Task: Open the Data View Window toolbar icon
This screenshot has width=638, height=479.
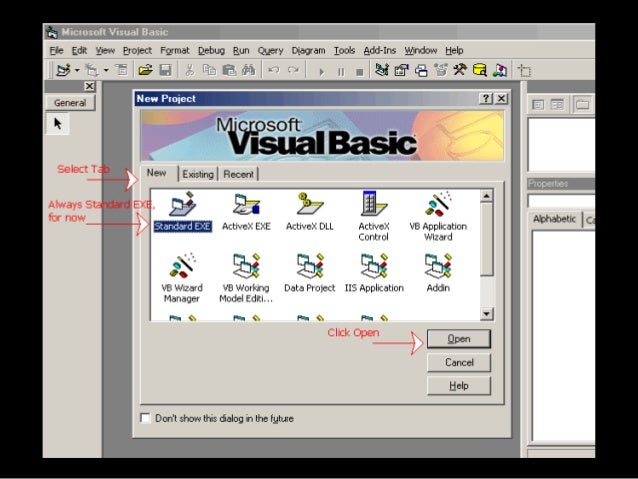Action: click(x=480, y=70)
